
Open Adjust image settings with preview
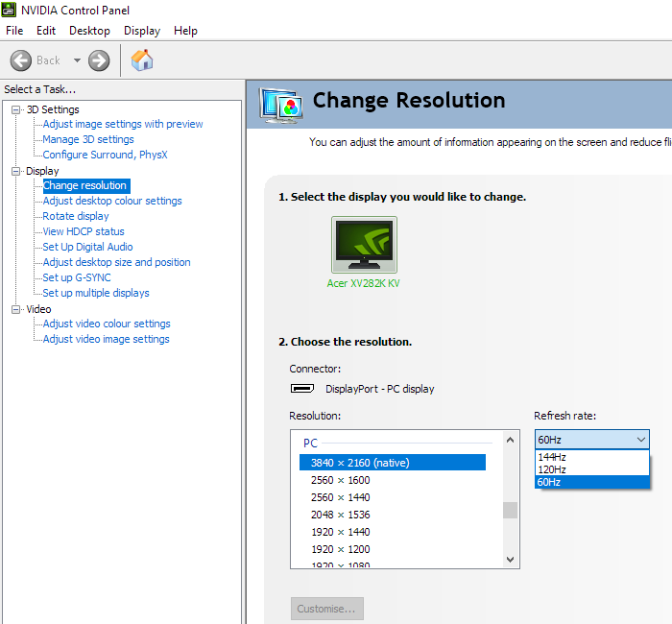point(123,124)
